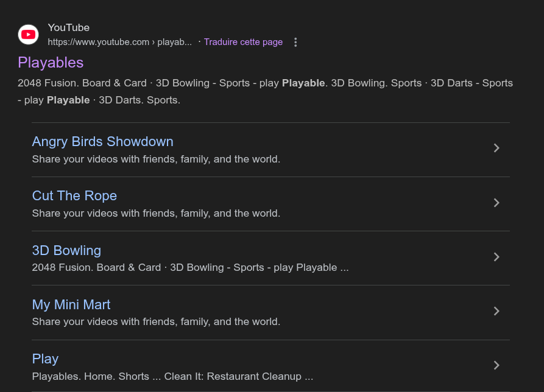The height and width of the screenshot is (392, 544).
Task: Click the YouTube favicon logo
Action: 28,35
